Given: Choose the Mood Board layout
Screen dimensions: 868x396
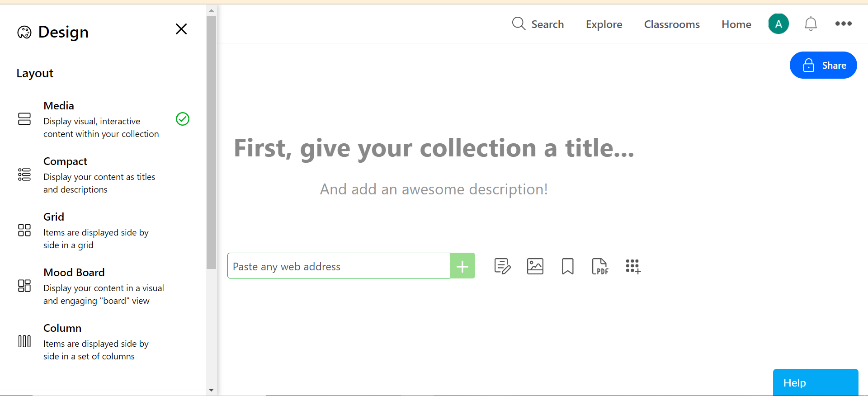Looking at the screenshot, I should [x=103, y=286].
